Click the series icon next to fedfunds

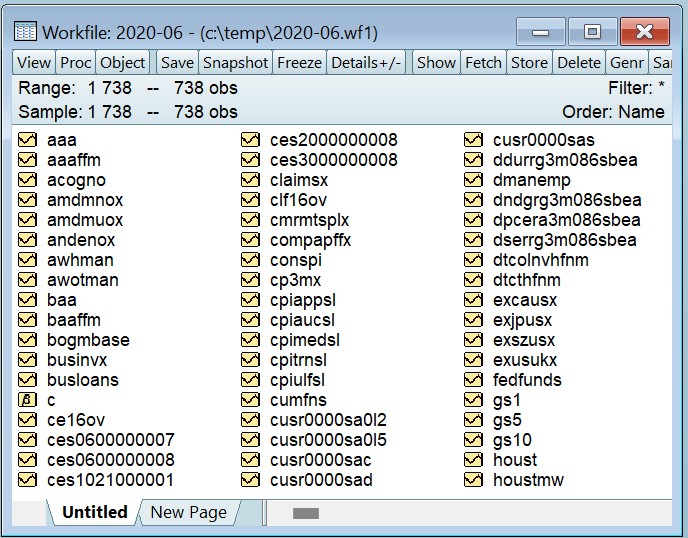pos(474,380)
